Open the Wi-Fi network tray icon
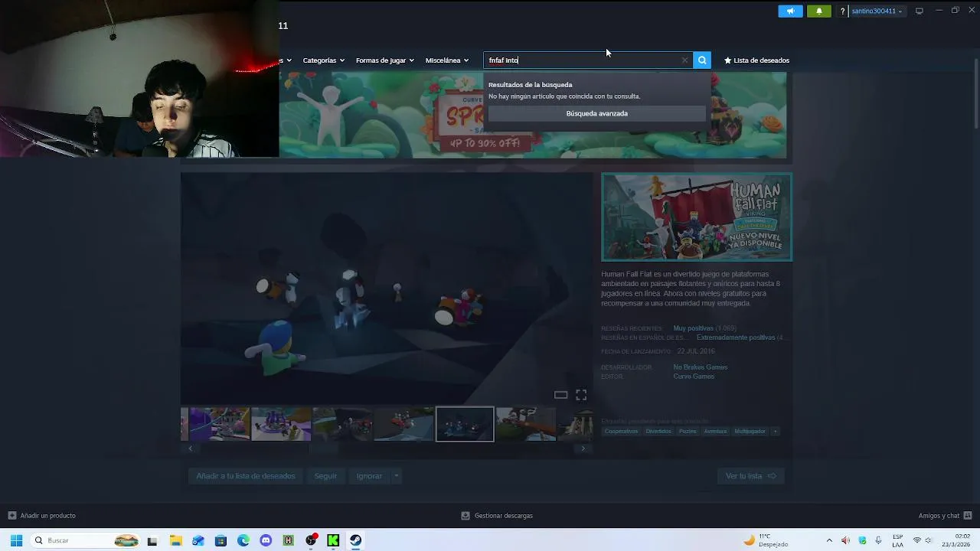Image resolution: width=980 pixels, height=551 pixels. pos(917,540)
